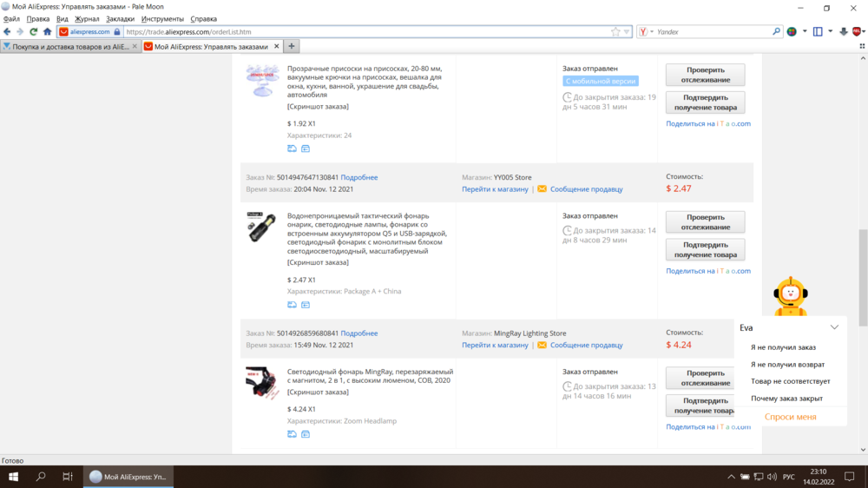Open Перейти к магазину link for MingRay store
The image size is (868, 488).
(495, 345)
